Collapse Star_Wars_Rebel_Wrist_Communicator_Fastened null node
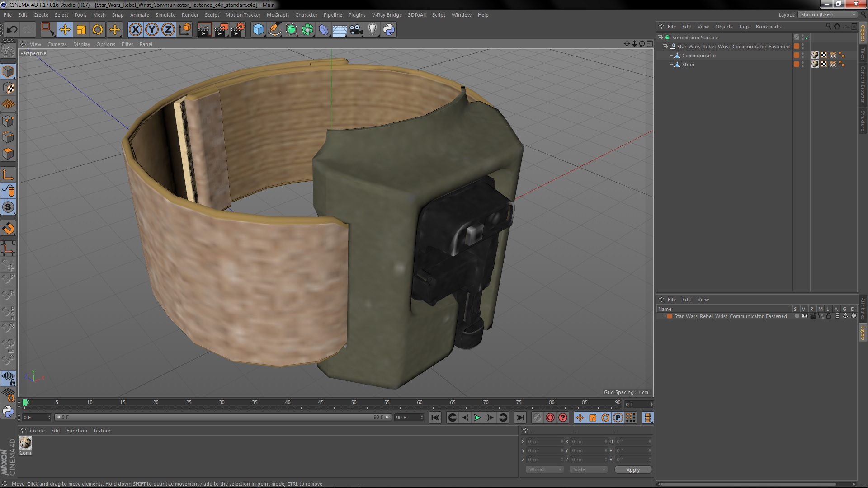This screenshot has width=868, height=488. click(665, 47)
